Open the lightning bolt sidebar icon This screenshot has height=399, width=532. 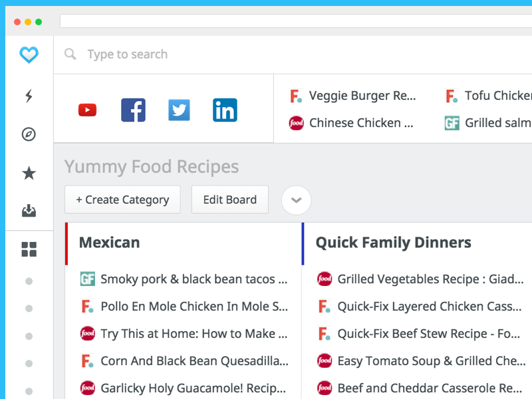(x=29, y=96)
